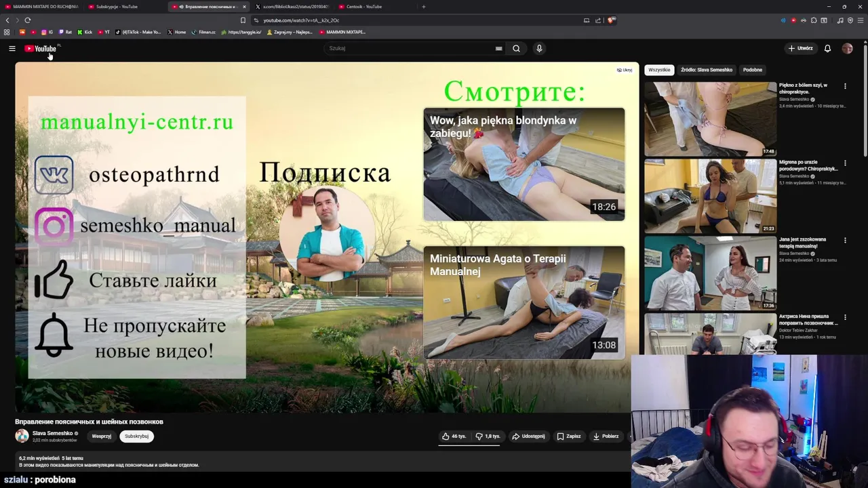Switch to the Centosik - YouTube tab
Screen dimensions: 868x488
coord(374,7)
